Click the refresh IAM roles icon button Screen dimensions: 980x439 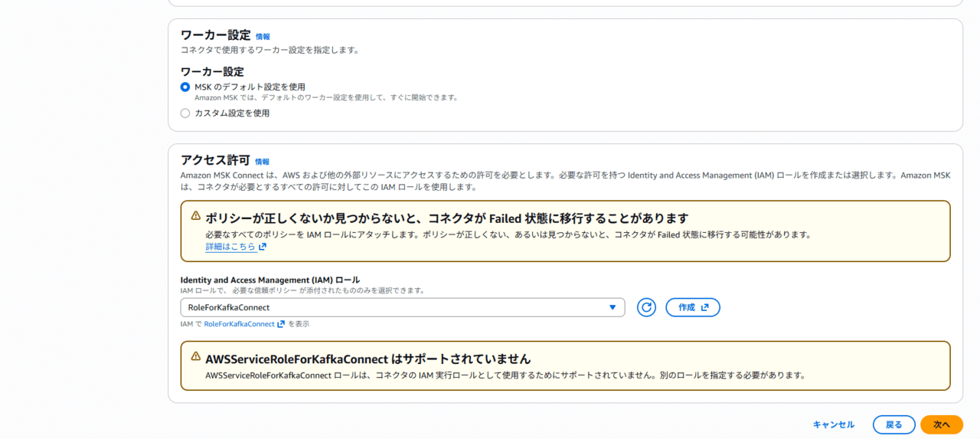coord(646,307)
